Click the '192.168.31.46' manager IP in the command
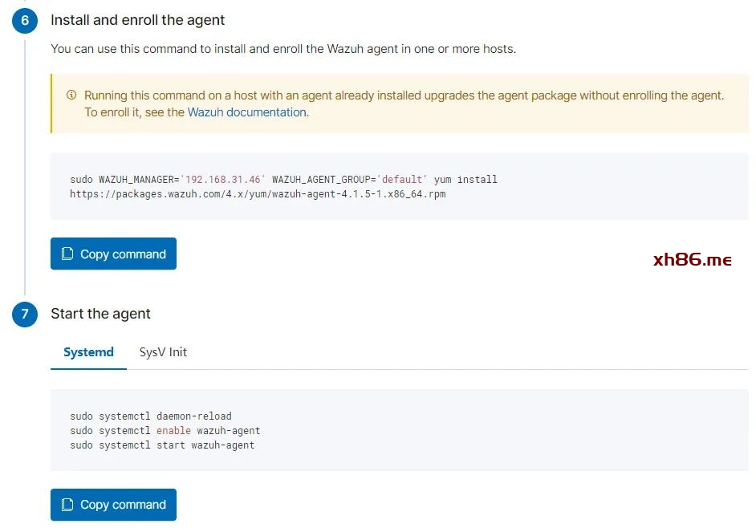 click(223, 180)
